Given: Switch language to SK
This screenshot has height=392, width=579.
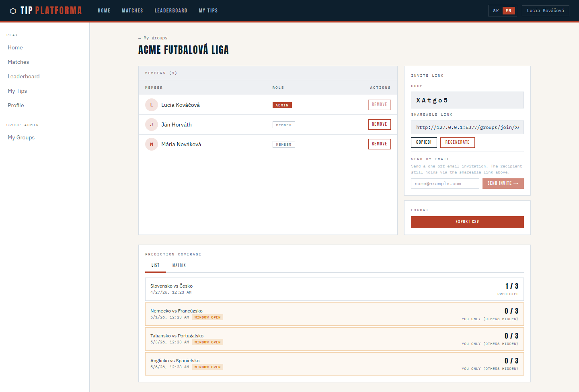Looking at the screenshot, I should 496,11.
